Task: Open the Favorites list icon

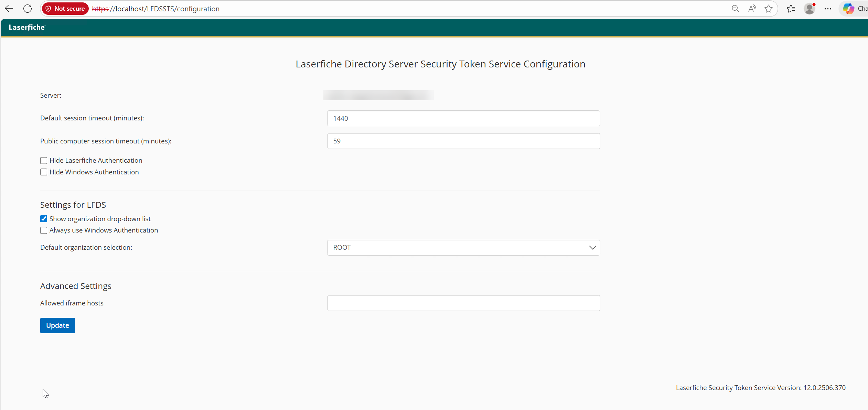Action: [791, 9]
